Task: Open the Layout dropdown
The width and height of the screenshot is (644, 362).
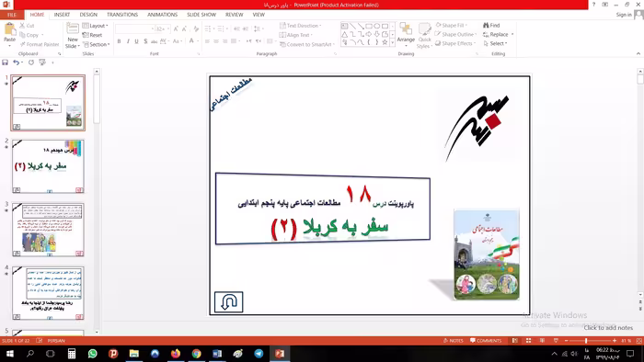Action: coord(96,26)
